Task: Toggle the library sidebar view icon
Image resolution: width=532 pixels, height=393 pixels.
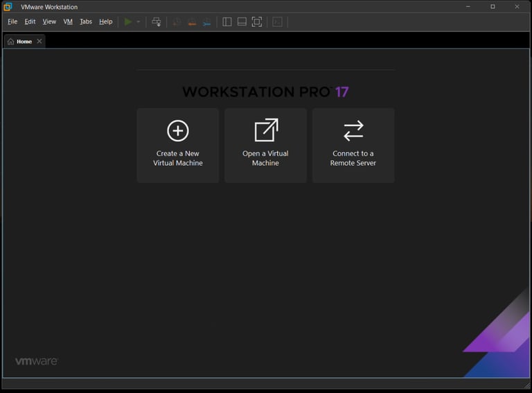Action: click(x=227, y=21)
